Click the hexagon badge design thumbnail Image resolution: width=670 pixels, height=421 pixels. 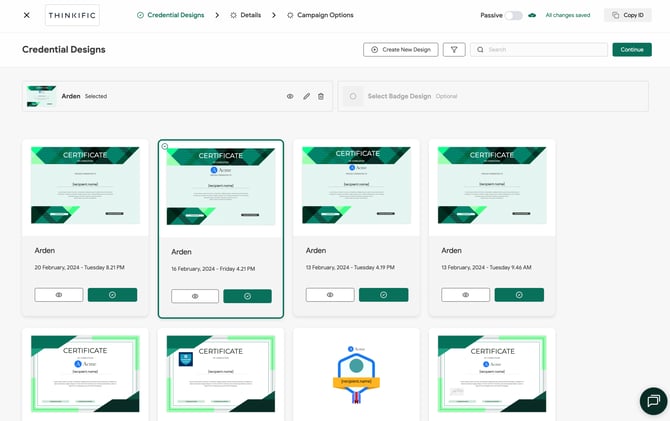tap(356, 375)
